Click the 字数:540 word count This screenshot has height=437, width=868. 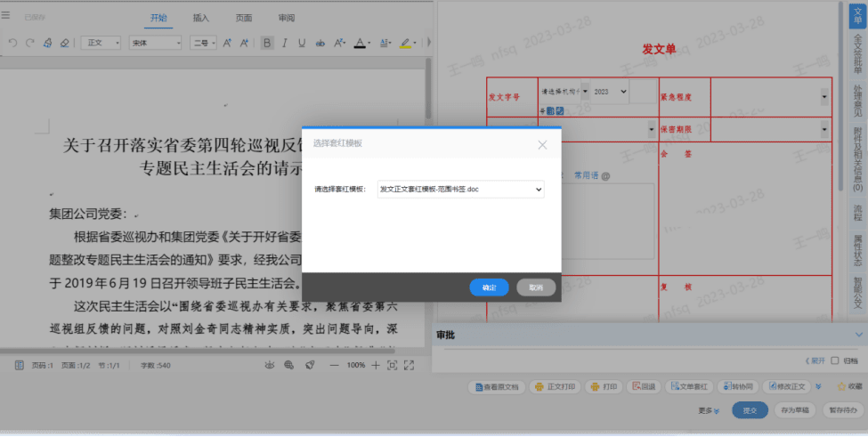[156, 365]
